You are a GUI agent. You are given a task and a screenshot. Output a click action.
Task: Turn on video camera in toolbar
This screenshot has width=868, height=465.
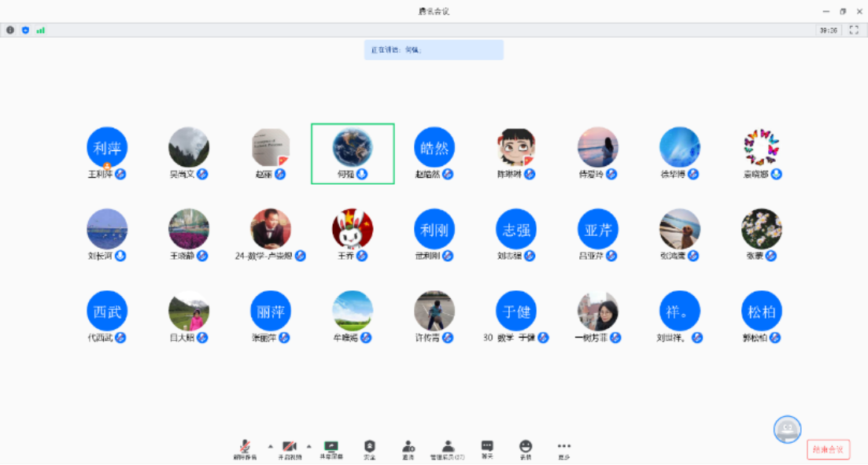tap(289, 448)
